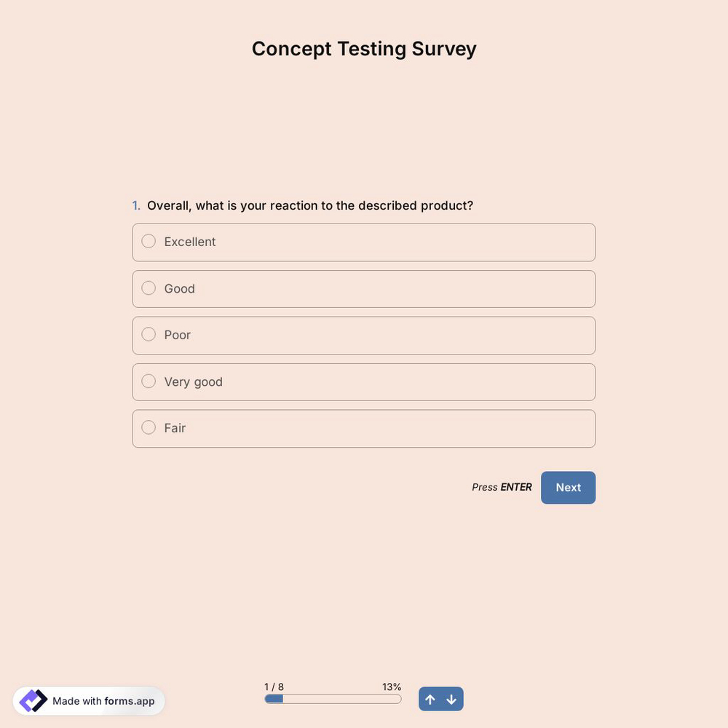Select the Poor radio button
The height and width of the screenshot is (728, 728).
149,334
